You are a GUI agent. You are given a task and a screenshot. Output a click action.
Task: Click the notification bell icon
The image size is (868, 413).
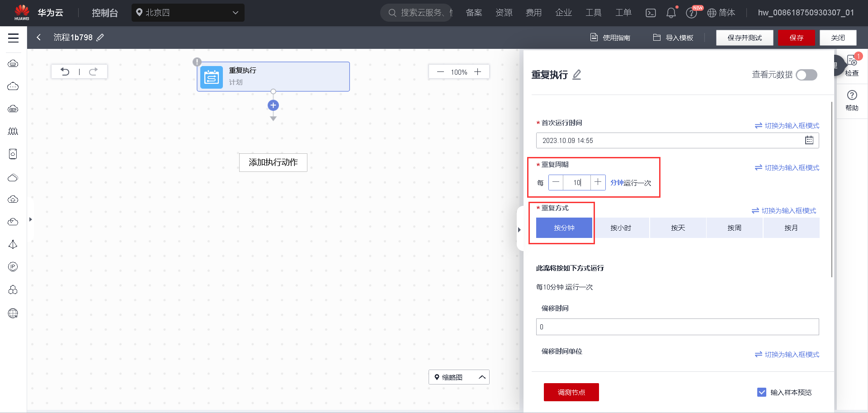point(671,13)
